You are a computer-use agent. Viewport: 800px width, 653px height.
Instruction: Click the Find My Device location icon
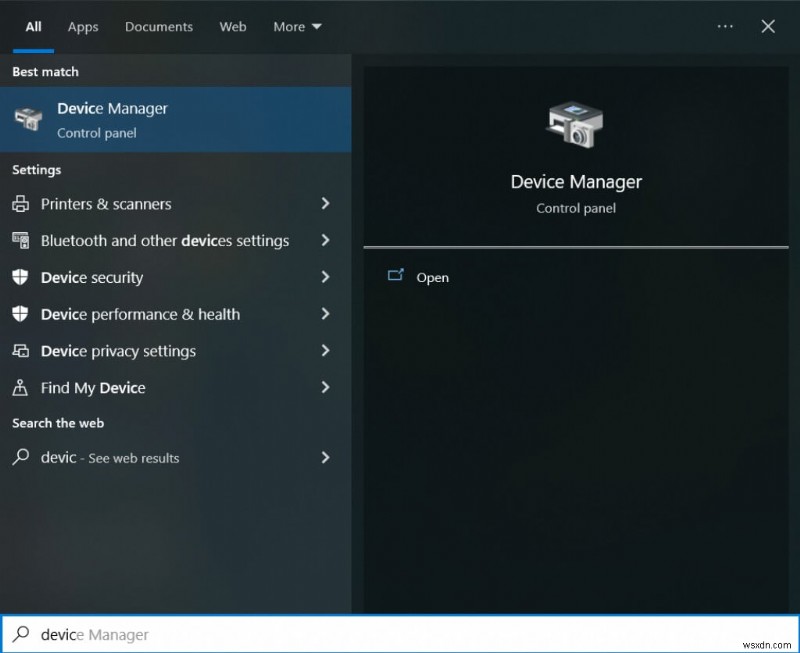20,387
